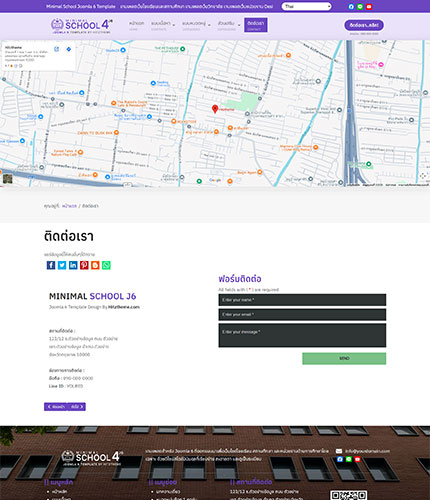Share page via Twitter icon
Viewport: 430px width, 500px height.
point(62,265)
